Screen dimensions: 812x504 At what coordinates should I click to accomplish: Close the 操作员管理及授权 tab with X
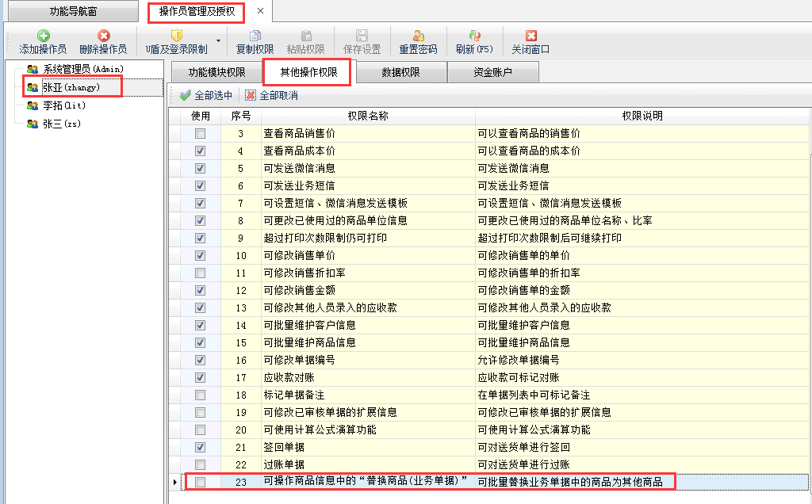click(x=260, y=11)
